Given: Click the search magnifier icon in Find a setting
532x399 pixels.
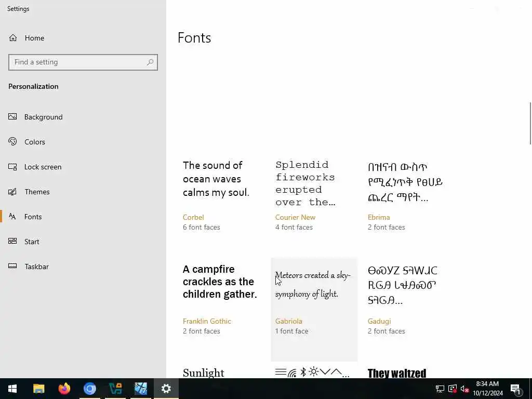Looking at the screenshot, I should (150, 62).
